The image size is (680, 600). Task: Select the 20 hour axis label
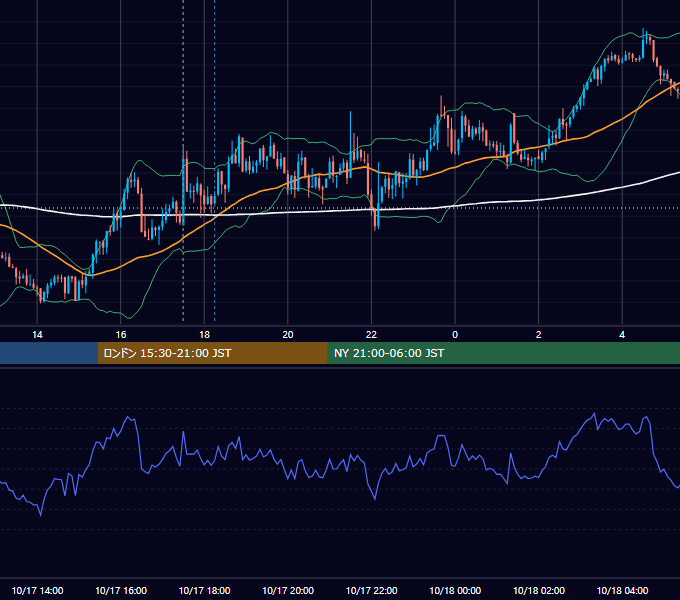pos(288,335)
